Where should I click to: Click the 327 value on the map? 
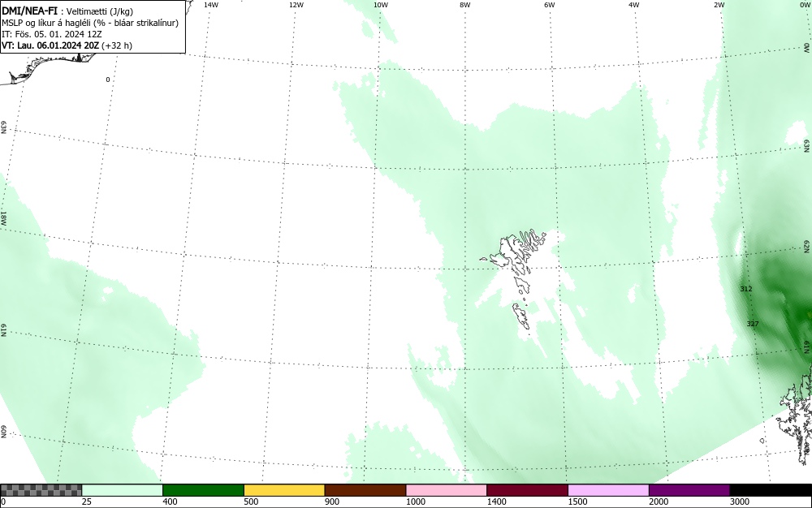click(x=753, y=324)
